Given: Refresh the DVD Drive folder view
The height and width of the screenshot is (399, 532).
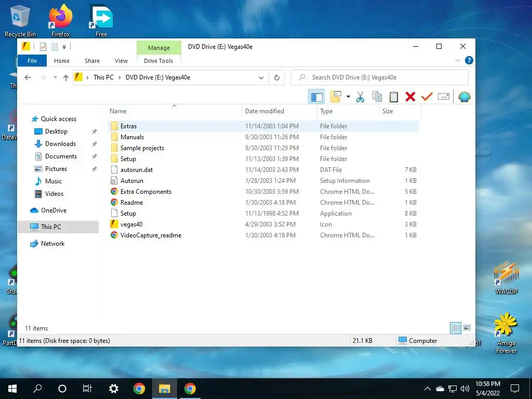Looking at the screenshot, I should point(277,78).
